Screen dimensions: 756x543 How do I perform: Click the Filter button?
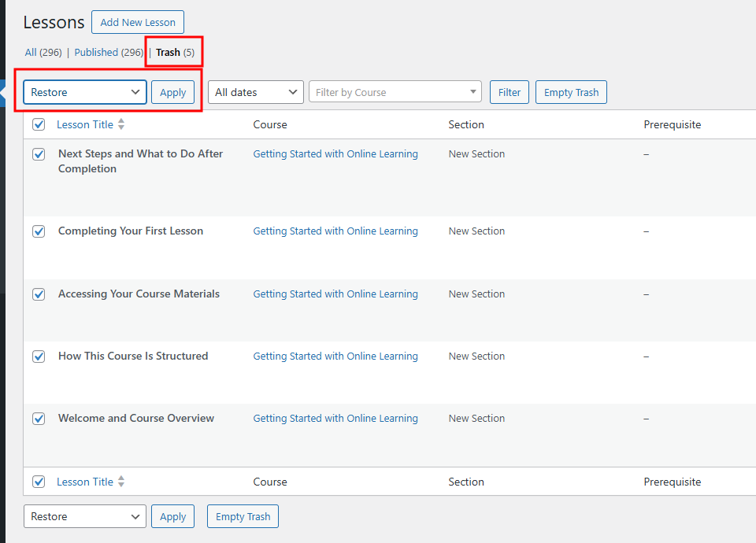pos(510,92)
